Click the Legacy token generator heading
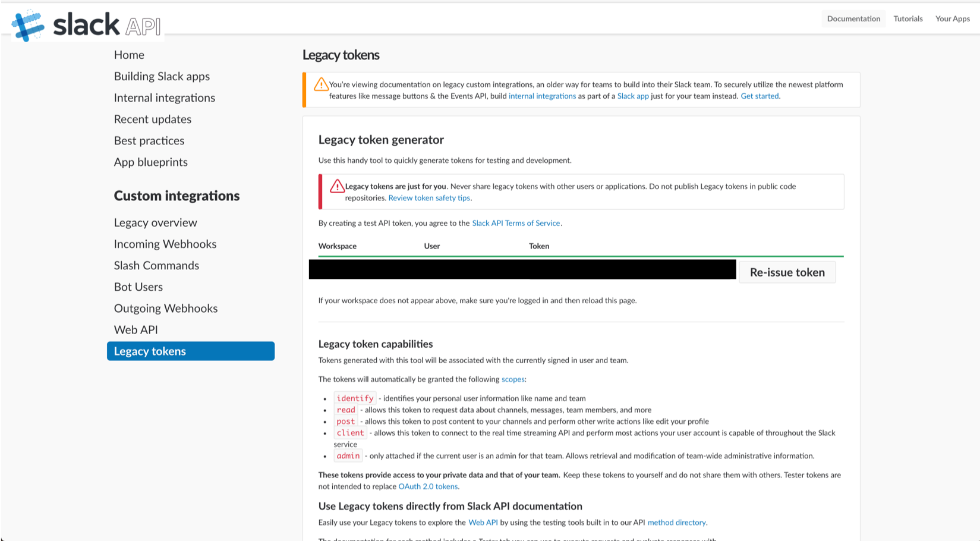The height and width of the screenshot is (541, 980). [x=381, y=140]
